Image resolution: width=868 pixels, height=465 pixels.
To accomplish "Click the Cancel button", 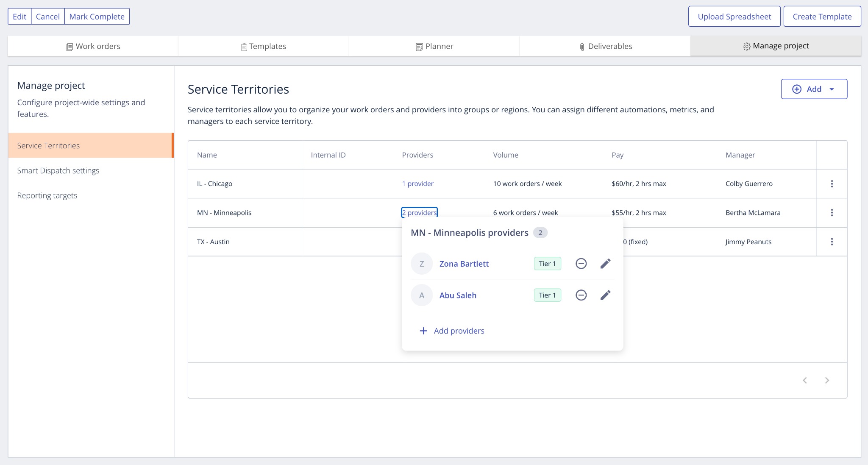I will (x=48, y=17).
